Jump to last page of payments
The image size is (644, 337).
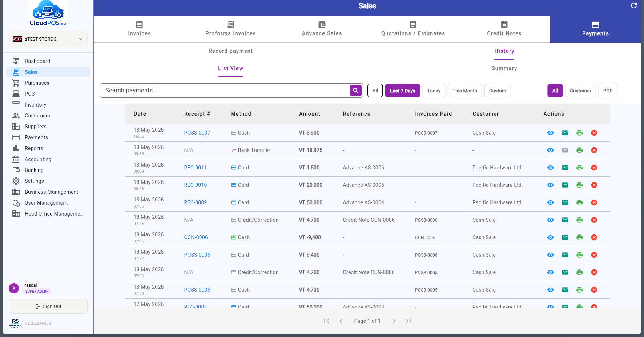click(x=408, y=321)
